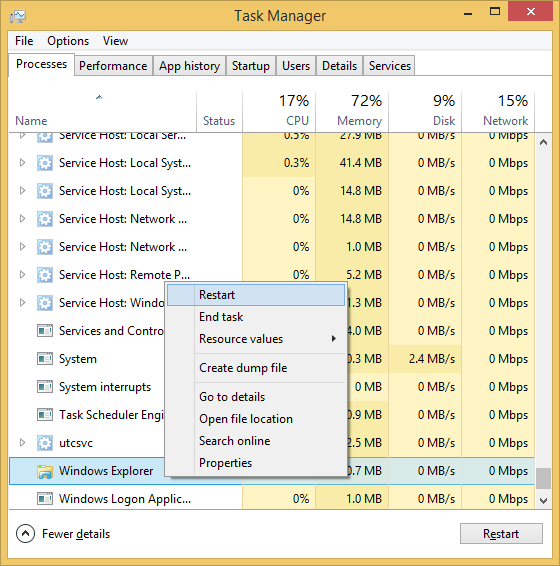
Task: Click gear icon of Service Host: Windo row
Action: (x=45, y=303)
